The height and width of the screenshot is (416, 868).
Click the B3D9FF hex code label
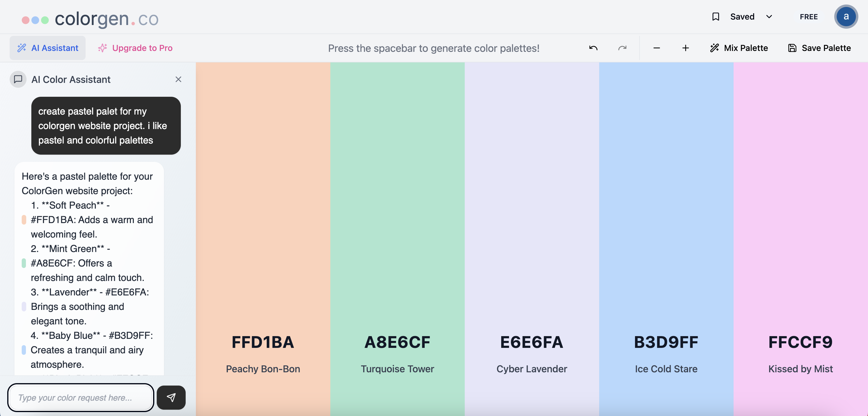click(x=666, y=342)
